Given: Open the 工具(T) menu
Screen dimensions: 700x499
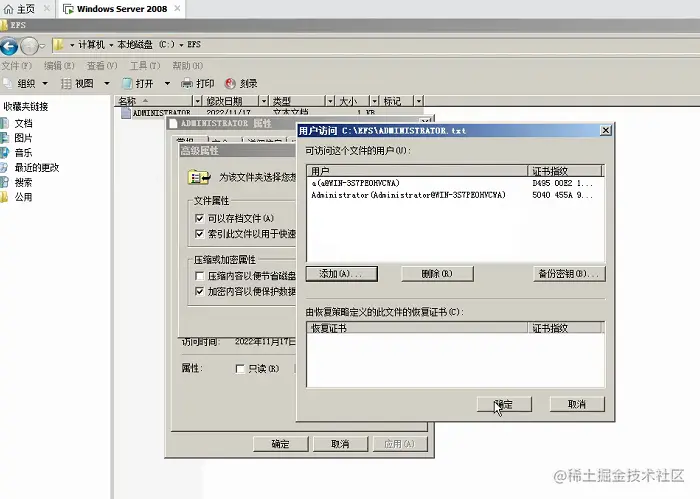Looking at the screenshot, I should click(x=145, y=66).
